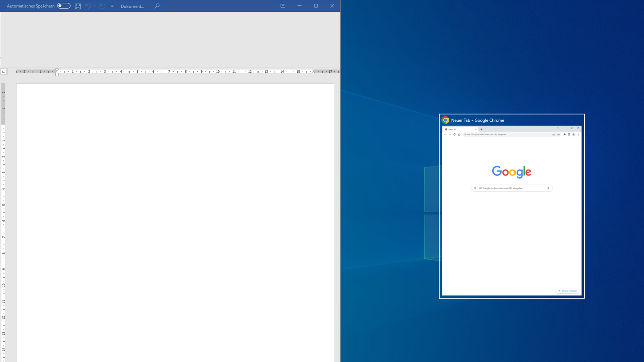Toggle Automatisches Speichern in Word

pyautogui.click(x=63, y=6)
